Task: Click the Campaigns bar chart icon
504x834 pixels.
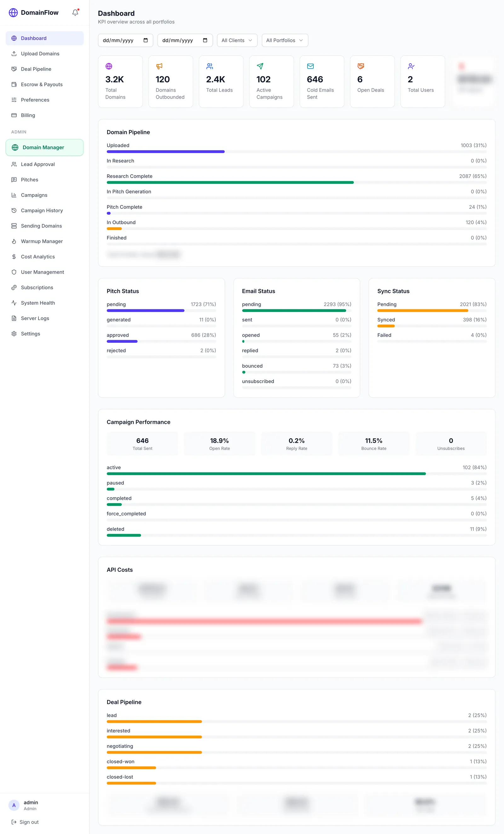Action: point(14,195)
